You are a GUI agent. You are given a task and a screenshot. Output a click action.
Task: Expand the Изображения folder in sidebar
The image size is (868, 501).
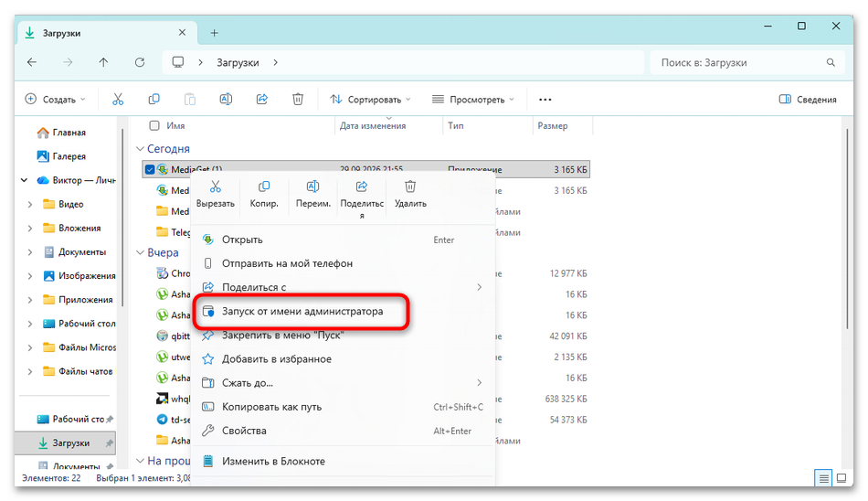click(x=30, y=276)
